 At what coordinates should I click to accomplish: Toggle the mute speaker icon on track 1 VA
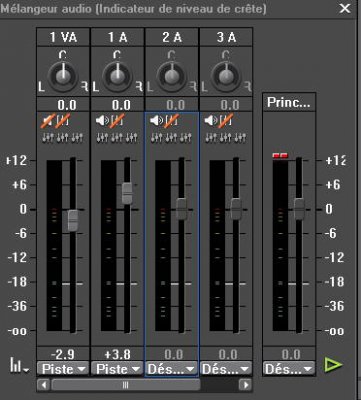tap(47, 121)
